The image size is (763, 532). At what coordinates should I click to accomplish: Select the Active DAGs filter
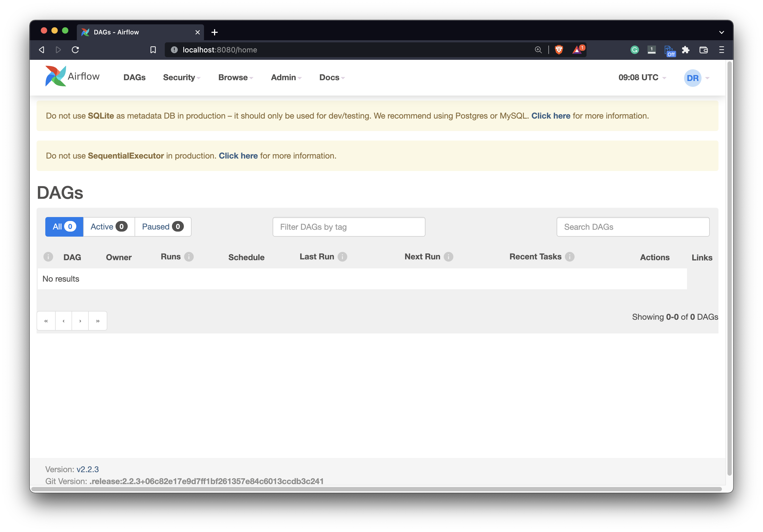click(109, 227)
